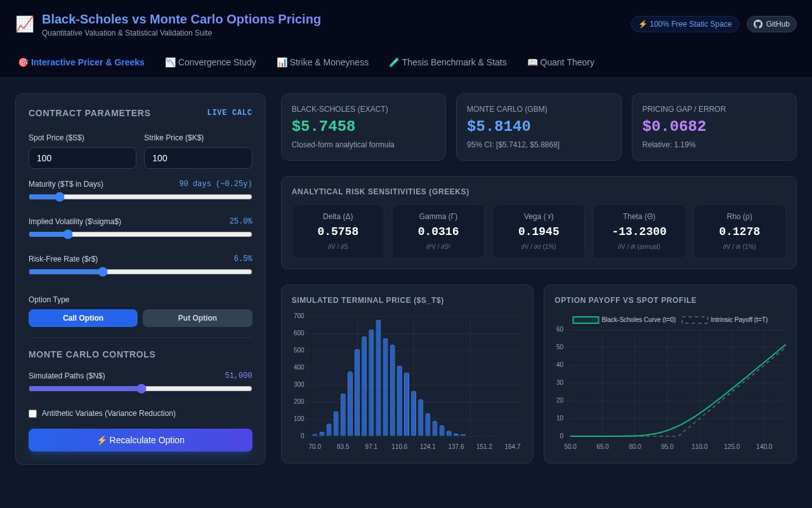This screenshot has width=812, height=508.
Task: Open the Convergence Study tab
Action: (211, 62)
